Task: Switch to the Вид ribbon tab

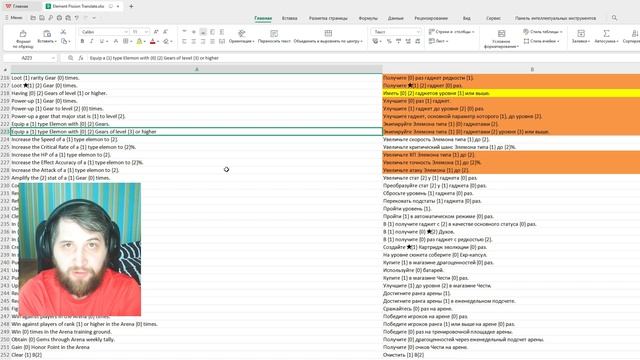Action: [x=467, y=18]
